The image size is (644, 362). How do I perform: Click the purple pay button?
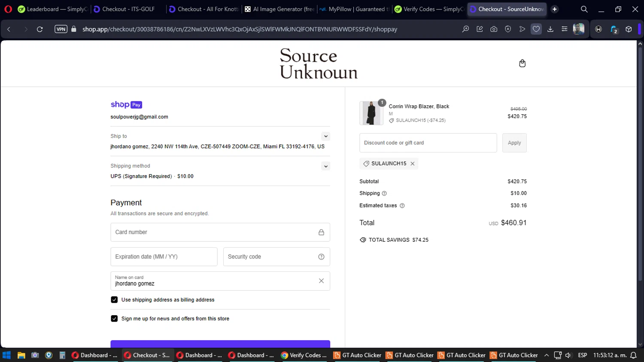tap(220, 344)
